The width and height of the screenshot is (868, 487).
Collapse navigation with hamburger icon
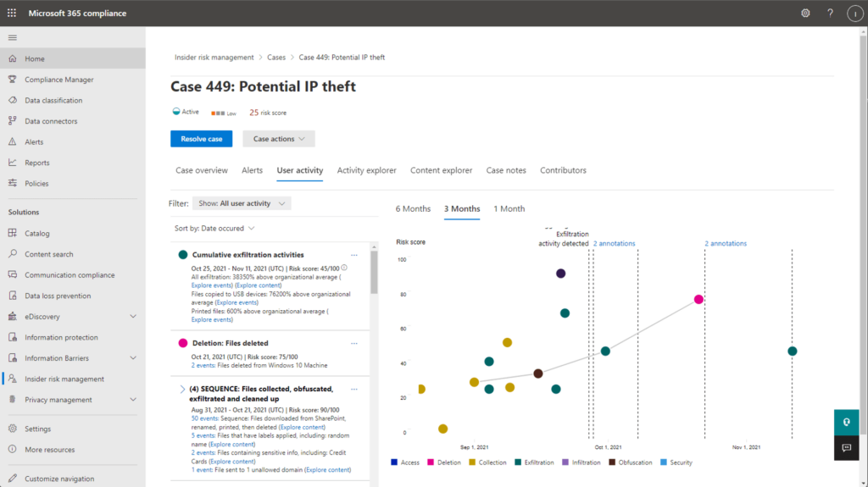[x=12, y=37]
